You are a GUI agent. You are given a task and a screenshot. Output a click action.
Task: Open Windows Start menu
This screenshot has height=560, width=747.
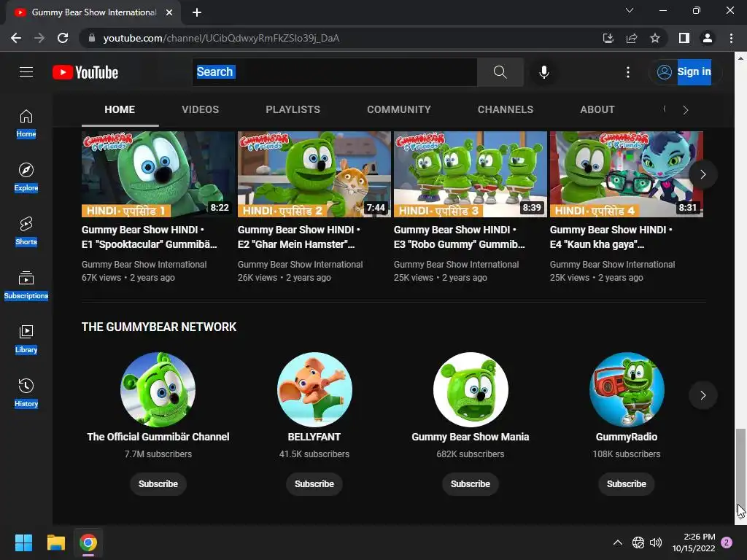coord(23,542)
